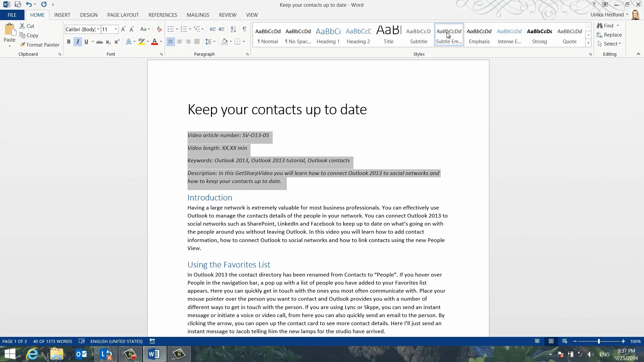This screenshot has height=362, width=644.
Task: Open the font name dropdown
Action: 98,29
